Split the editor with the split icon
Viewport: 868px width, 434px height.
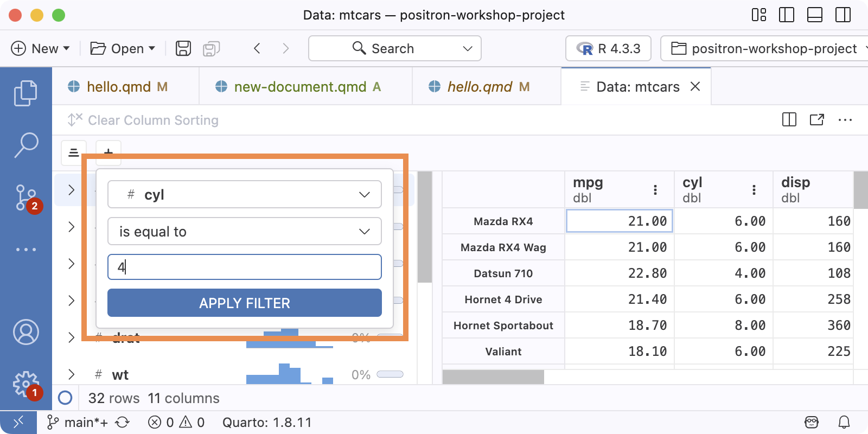pos(789,120)
